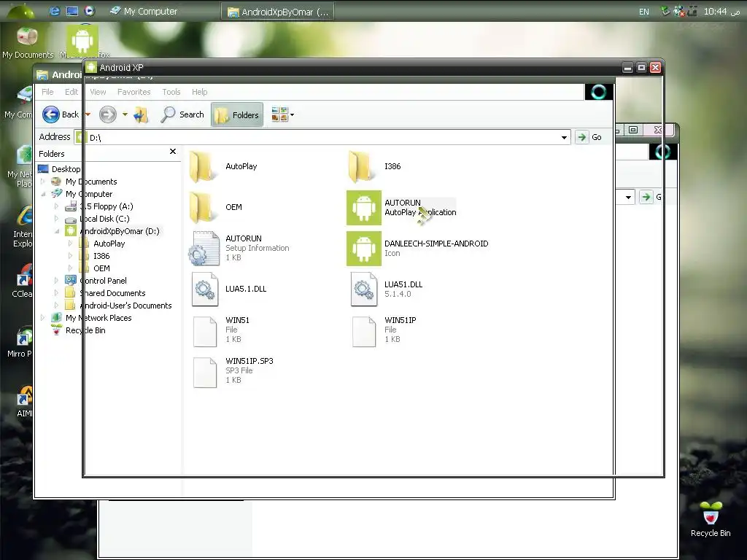This screenshot has width=747, height=560.
Task: Open the Views toolbar icon
Action: coord(279,114)
